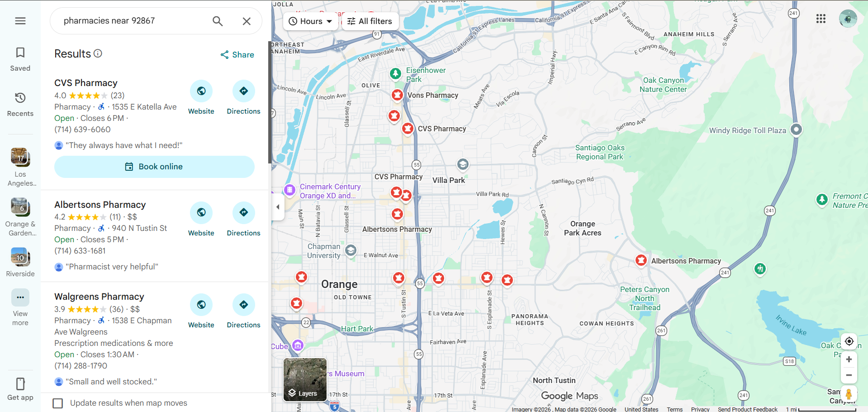Zoom in on the map

(849, 359)
